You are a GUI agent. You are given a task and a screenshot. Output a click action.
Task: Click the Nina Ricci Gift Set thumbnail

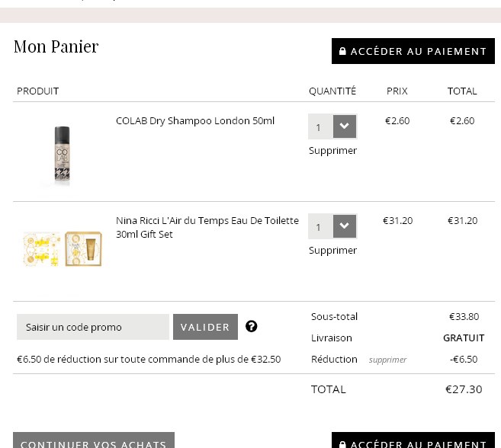pyautogui.click(x=63, y=250)
